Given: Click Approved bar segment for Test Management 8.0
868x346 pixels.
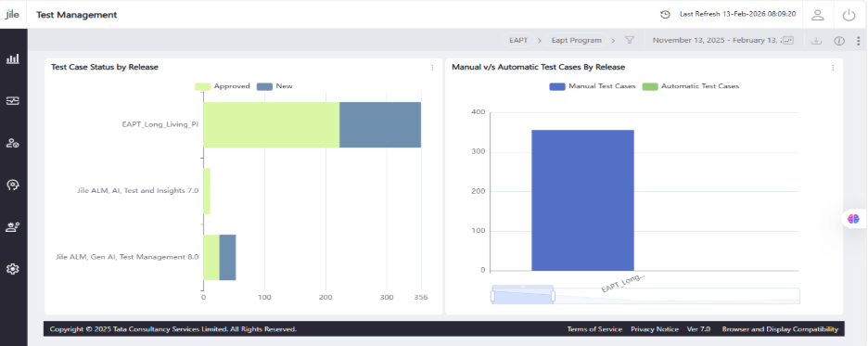Looking at the screenshot, I should pos(211,258).
